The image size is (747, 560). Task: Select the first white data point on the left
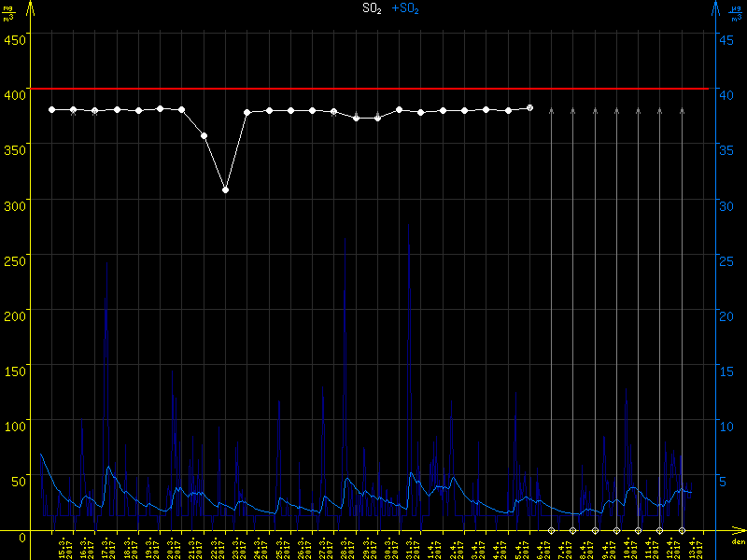click(52, 109)
